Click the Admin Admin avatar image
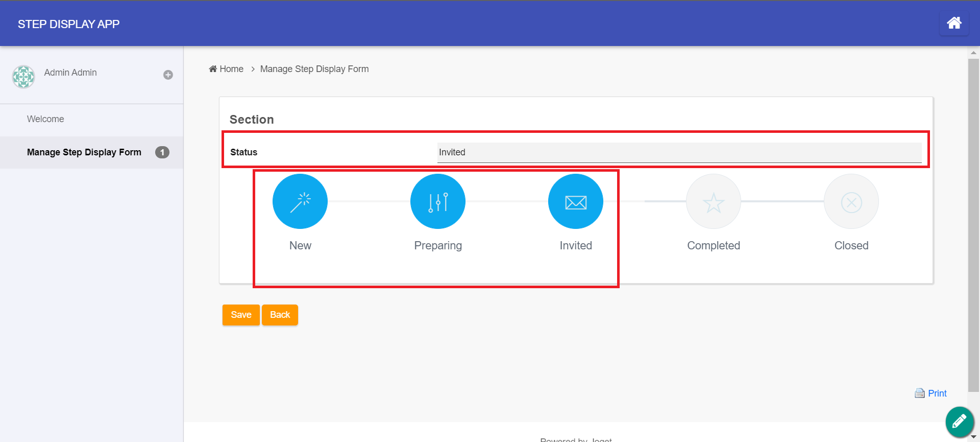The height and width of the screenshot is (442, 980). [23, 77]
